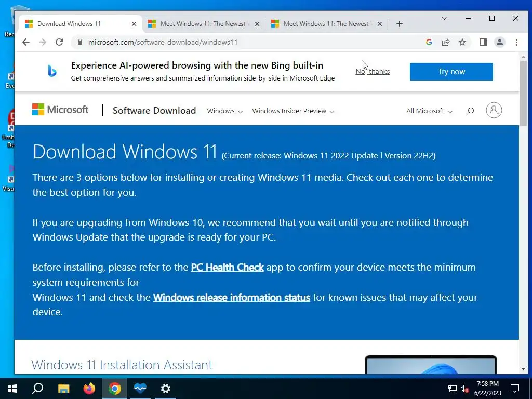Click the Microsoft logo
This screenshot has width=532, height=399.
60,110
